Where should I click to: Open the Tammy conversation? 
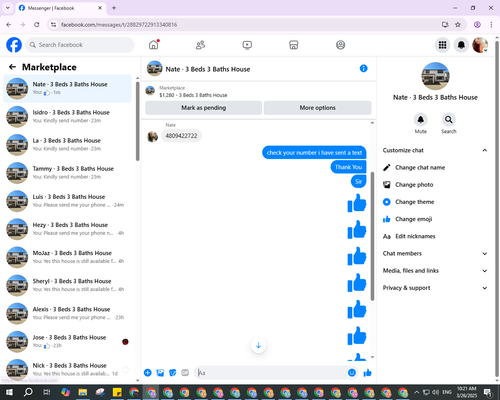(x=67, y=173)
